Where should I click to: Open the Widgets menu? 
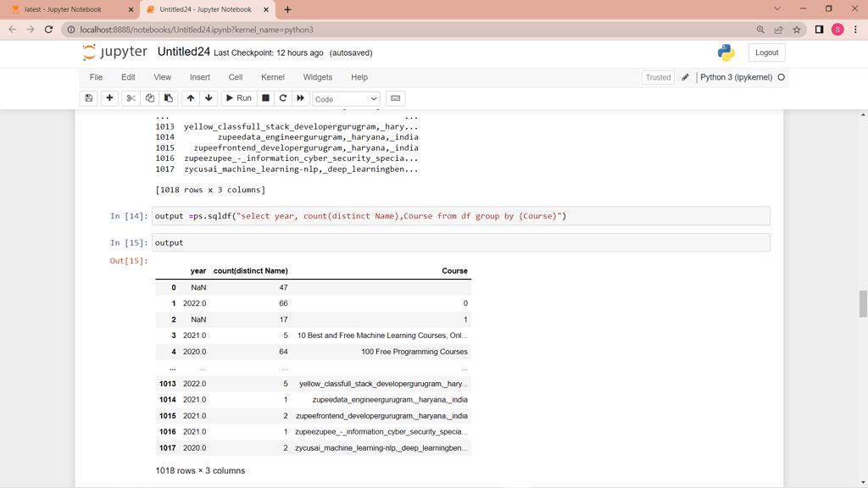[x=317, y=77]
